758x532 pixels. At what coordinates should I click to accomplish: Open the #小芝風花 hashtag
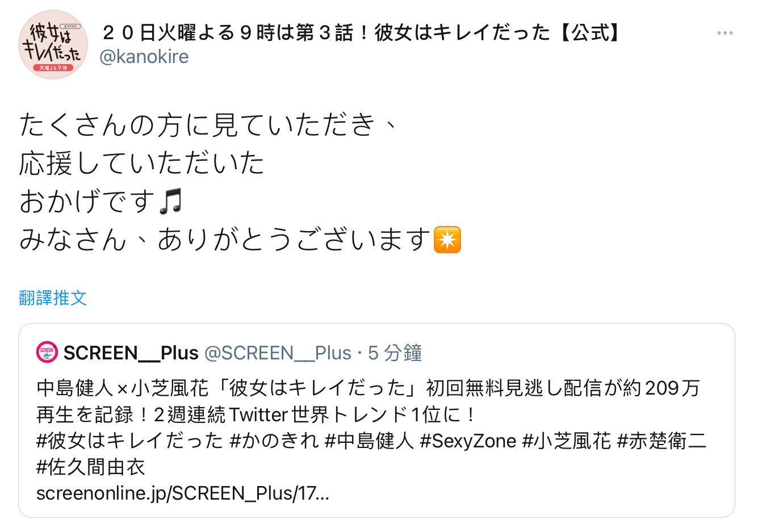(x=567, y=441)
